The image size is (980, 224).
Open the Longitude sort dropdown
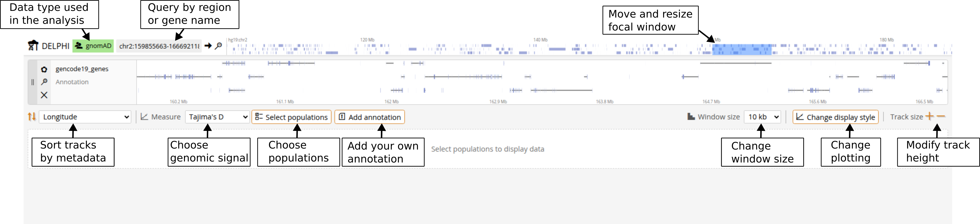pos(85,117)
